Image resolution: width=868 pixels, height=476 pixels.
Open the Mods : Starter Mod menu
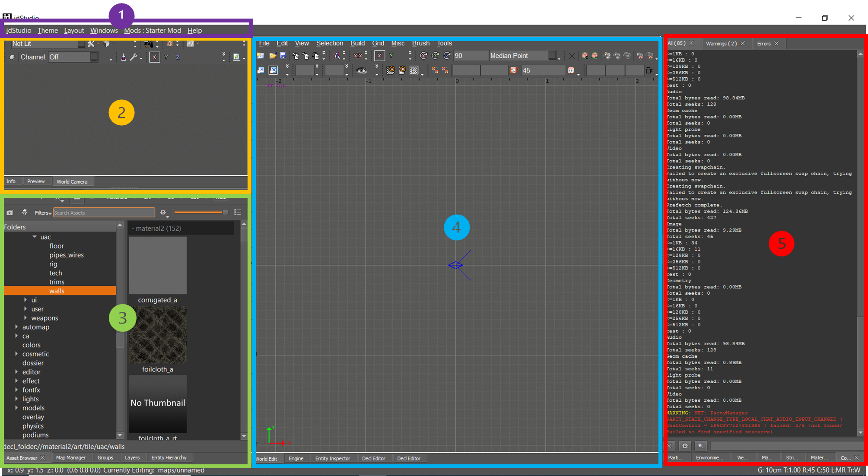153,30
